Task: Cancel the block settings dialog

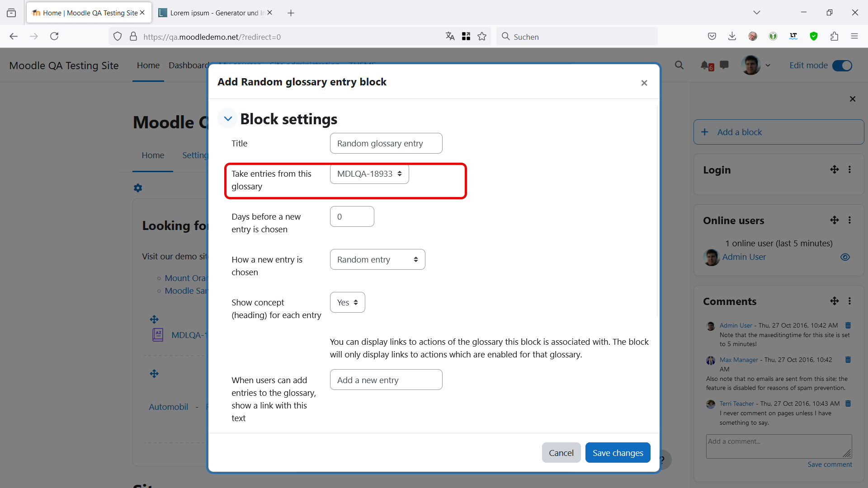Action: pos(561,453)
